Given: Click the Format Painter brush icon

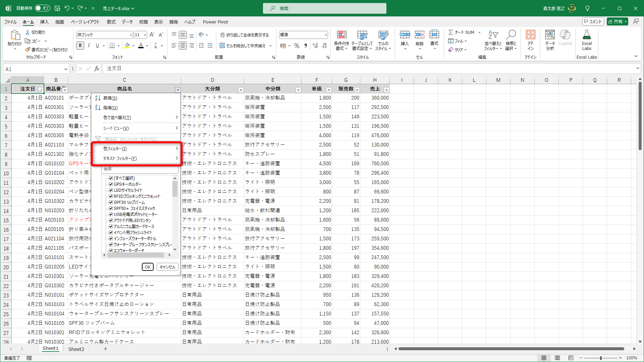Looking at the screenshot, I should coord(28,50).
